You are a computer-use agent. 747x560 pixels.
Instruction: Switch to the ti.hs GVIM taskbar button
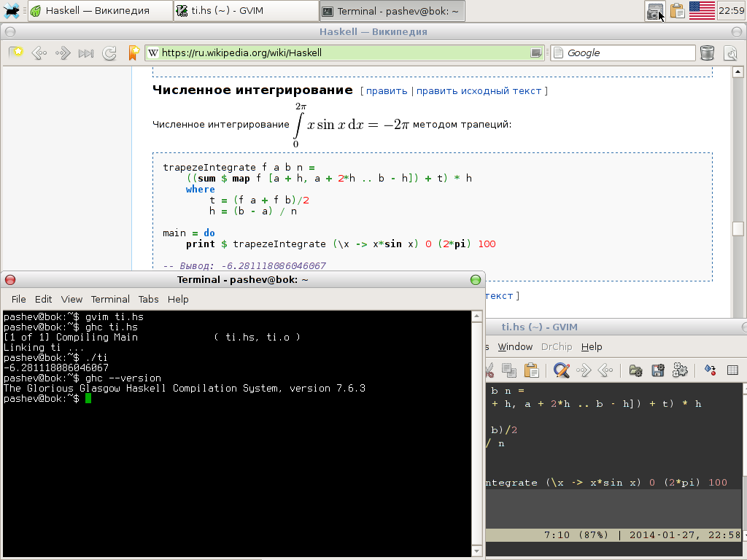246,10
